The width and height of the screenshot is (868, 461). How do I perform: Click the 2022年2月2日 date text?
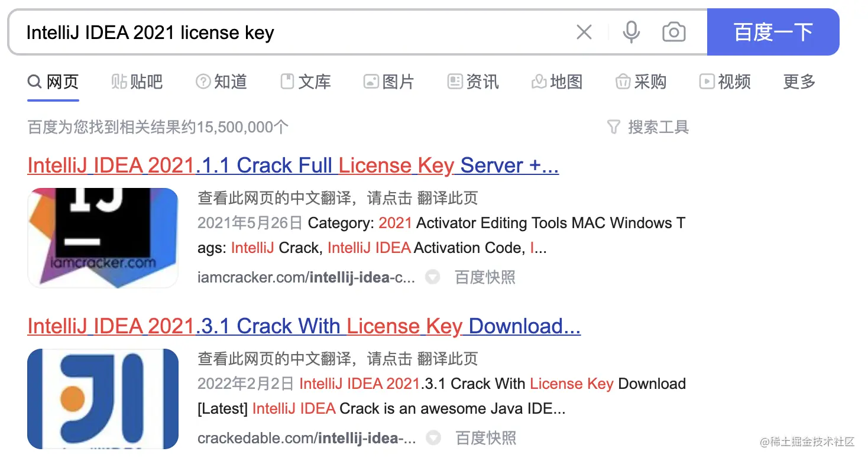(245, 384)
